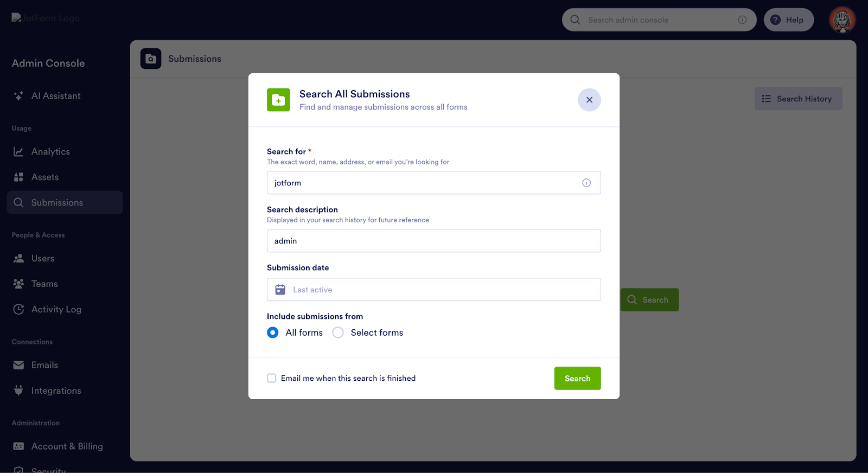This screenshot has width=868, height=473.
Task: Click the Emails envelope icon
Action: point(18,365)
